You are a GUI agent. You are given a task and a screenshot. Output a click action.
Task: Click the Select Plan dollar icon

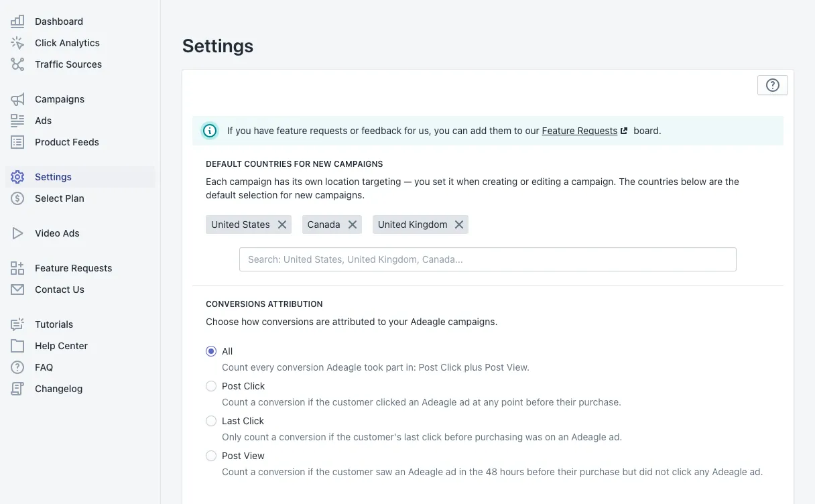point(17,198)
